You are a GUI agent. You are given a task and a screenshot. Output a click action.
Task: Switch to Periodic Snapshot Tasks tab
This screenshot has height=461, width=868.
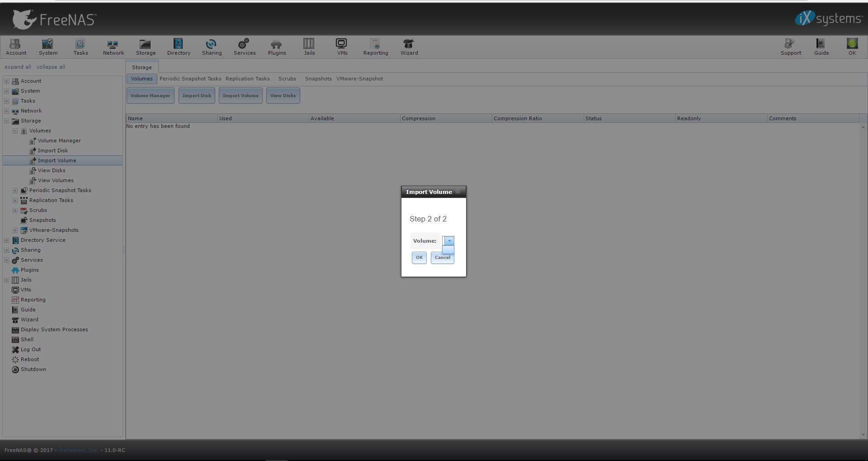190,79
